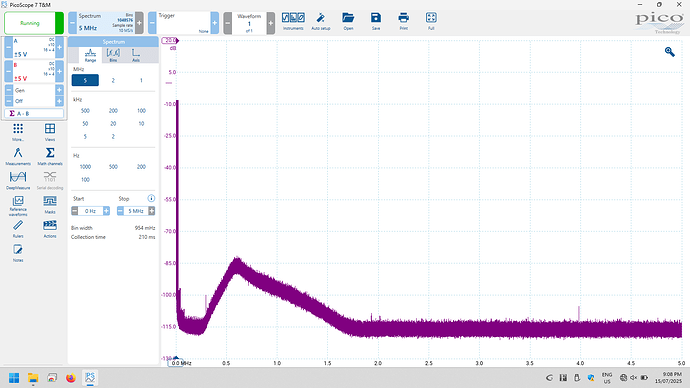690x388 pixels.
Task: Click the info icon next to Stop
Action: click(x=151, y=198)
